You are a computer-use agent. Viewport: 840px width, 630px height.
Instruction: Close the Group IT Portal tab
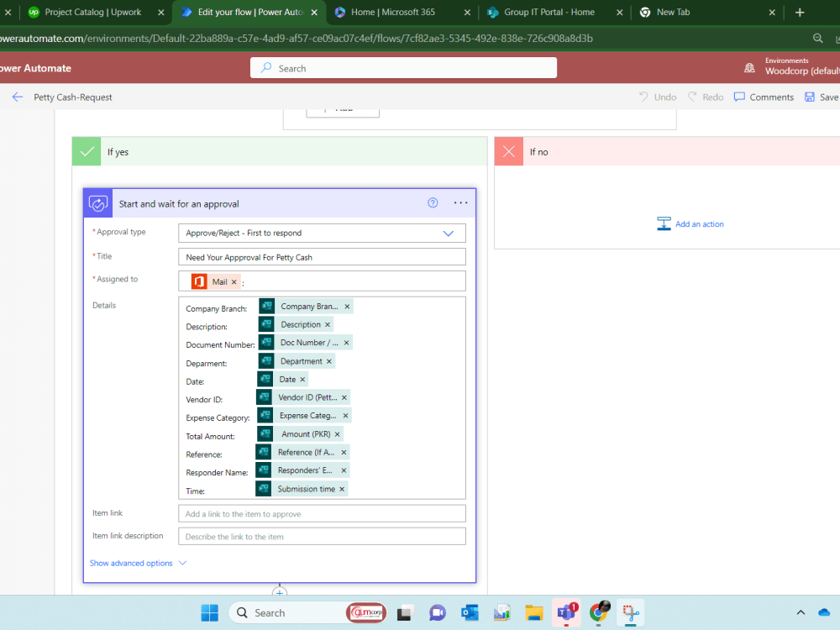point(619,13)
